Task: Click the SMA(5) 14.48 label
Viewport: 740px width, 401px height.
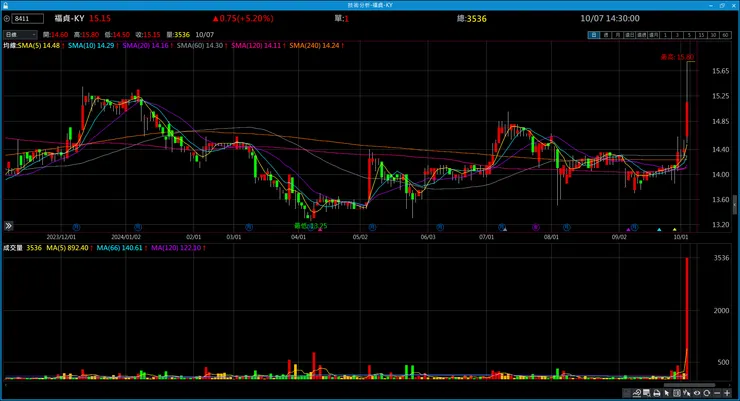Action: (x=39, y=46)
